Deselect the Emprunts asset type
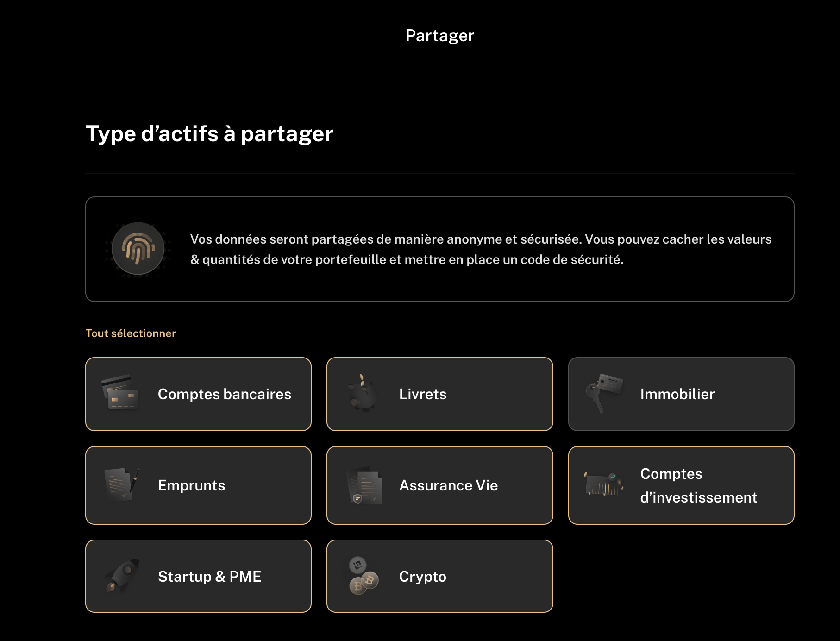Screen dimensions: 840x641 pyautogui.click(x=198, y=485)
